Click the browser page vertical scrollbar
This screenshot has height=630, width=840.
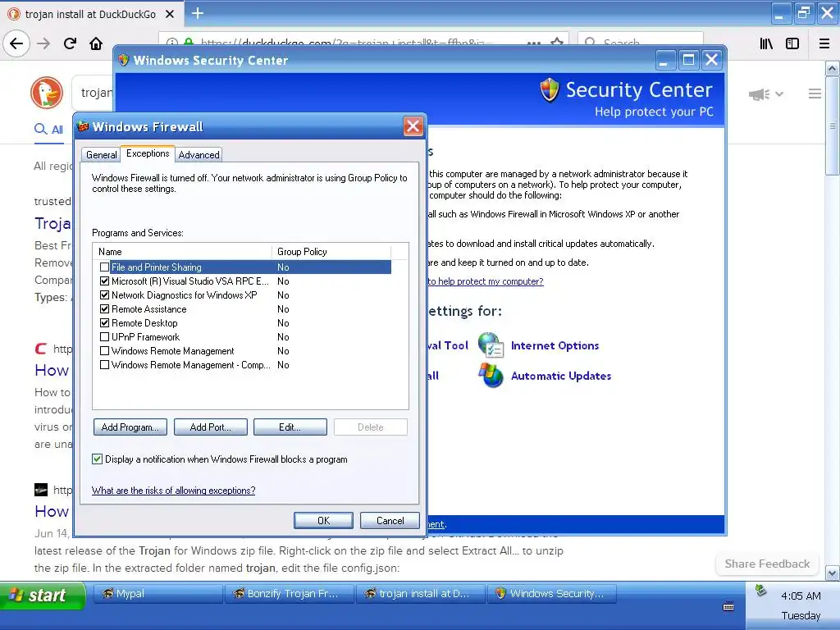[832, 126]
